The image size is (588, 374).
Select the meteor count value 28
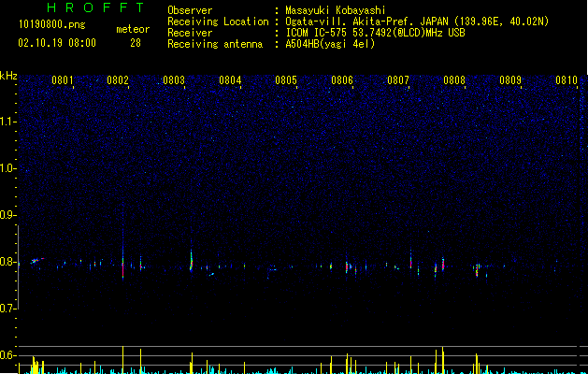136,43
